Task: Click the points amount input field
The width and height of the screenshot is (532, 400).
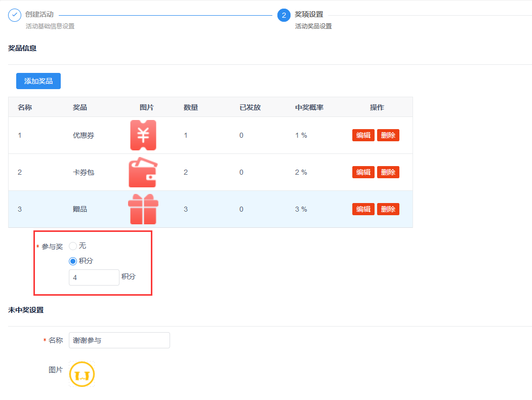Action: tap(94, 277)
